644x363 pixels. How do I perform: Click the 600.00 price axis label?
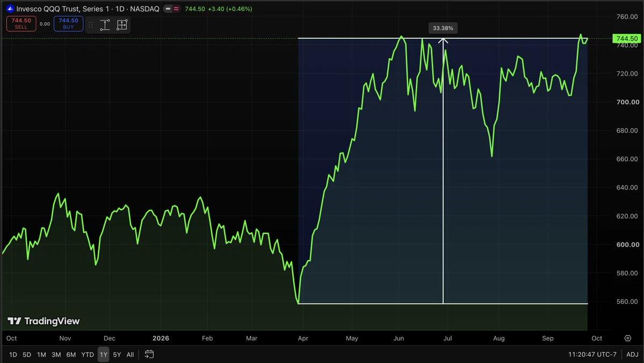pos(627,244)
